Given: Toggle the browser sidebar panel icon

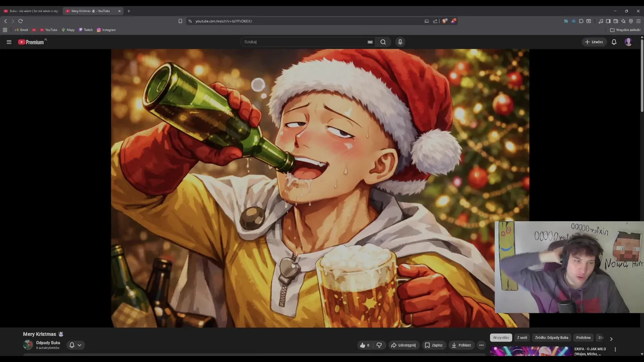Looking at the screenshot, I should [608, 21].
